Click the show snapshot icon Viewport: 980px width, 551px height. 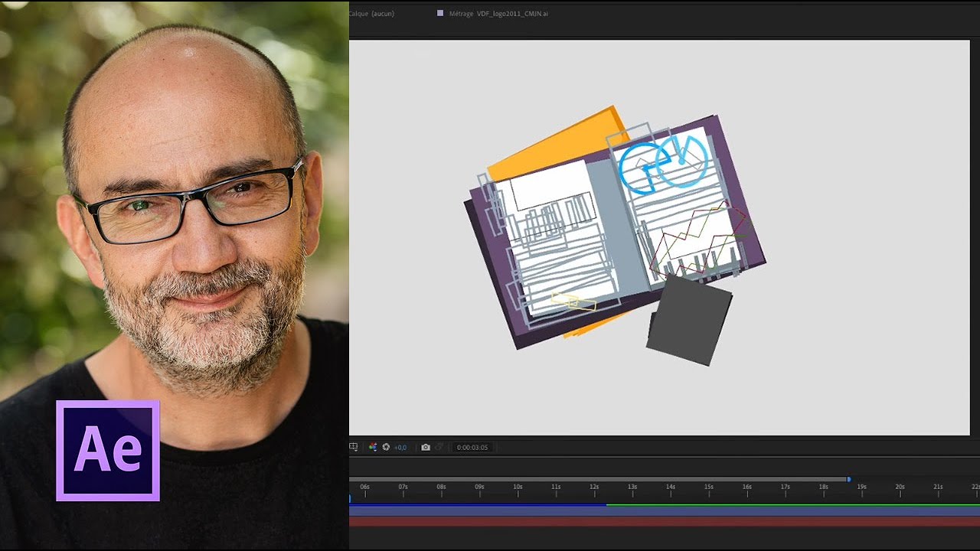click(x=439, y=447)
